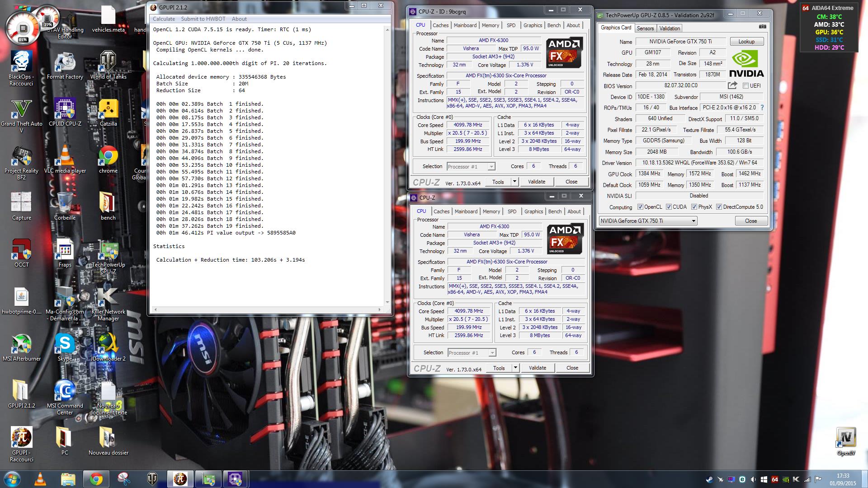The width and height of the screenshot is (868, 488).
Task: Open Memory tab in lower CPU-Z window
Action: (x=491, y=211)
